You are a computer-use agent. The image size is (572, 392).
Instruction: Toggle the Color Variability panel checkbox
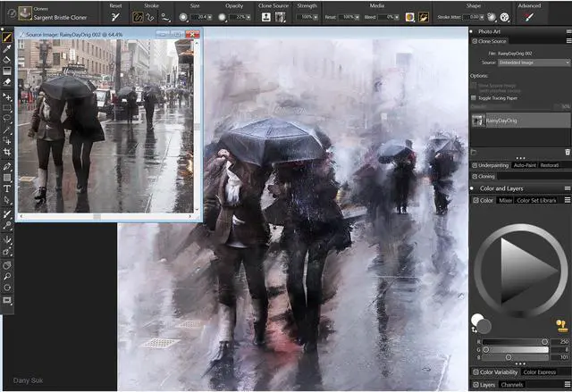coord(475,371)
